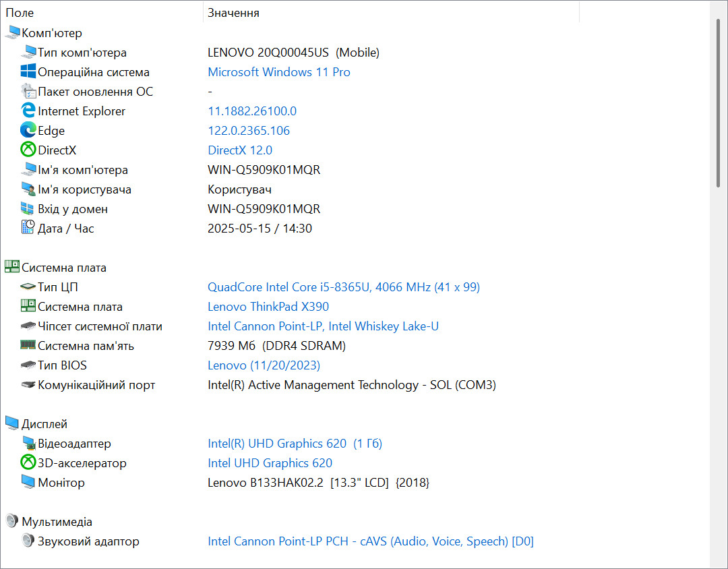Click the Xbox-style DirectX icon
Screen dimensions: 728x569
(x=28, y=150)
